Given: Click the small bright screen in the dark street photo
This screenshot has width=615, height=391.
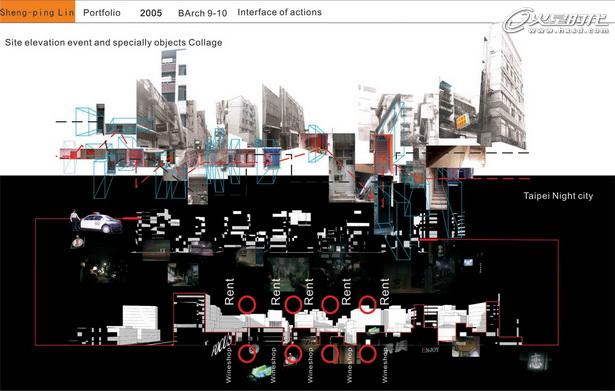Looking at the screenshot, I should point(468,262).
